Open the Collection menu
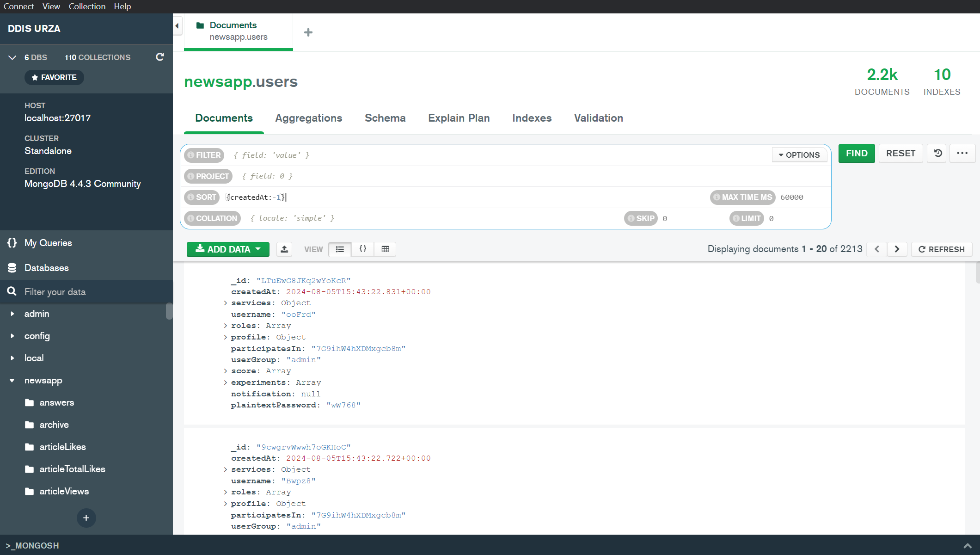Viewport: 980px width, 555px height. [87, 6]
